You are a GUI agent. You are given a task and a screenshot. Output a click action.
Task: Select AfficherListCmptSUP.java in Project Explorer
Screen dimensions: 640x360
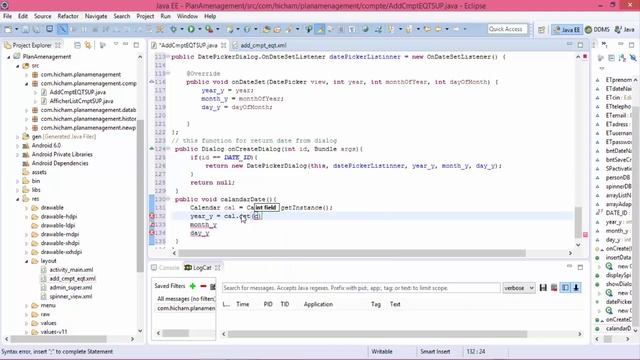coord(81,101)
